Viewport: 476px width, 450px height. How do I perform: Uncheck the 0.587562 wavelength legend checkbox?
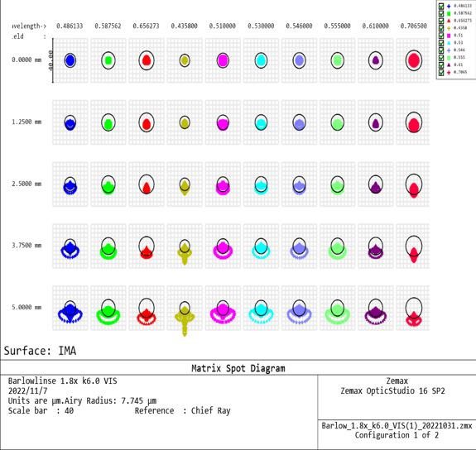tap(441, 13)
